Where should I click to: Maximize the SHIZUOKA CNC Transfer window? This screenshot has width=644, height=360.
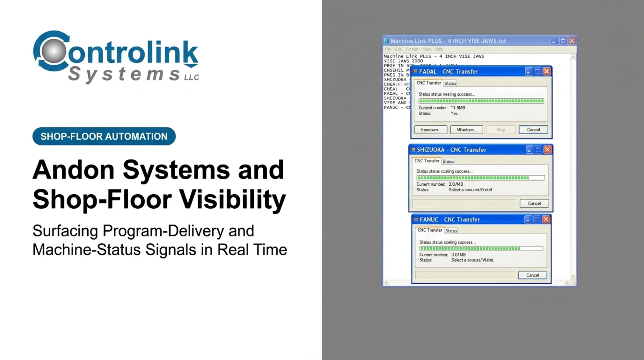tap(538, 150)
